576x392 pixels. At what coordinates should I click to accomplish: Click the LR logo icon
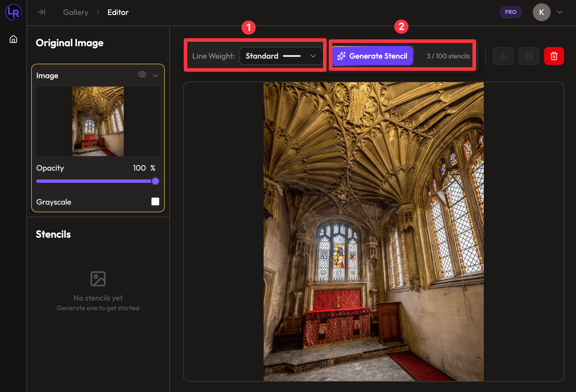(x=13, y=12)
